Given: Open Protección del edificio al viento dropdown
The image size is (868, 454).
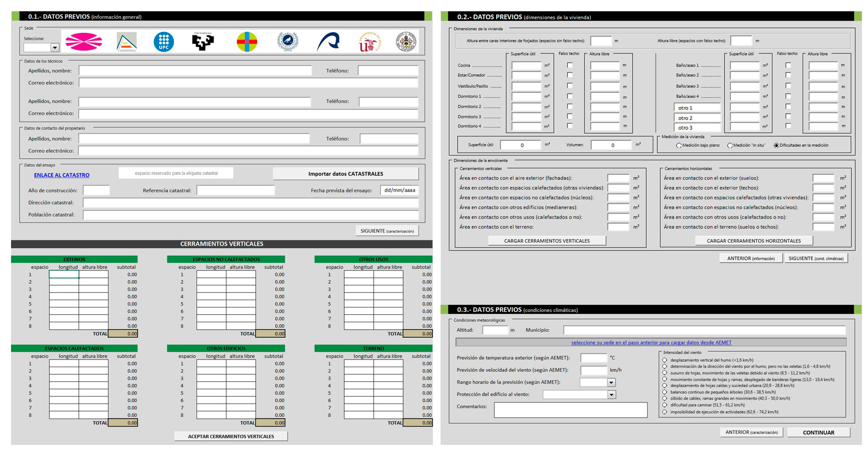Looking at the screenshot, I should (612, 394).
